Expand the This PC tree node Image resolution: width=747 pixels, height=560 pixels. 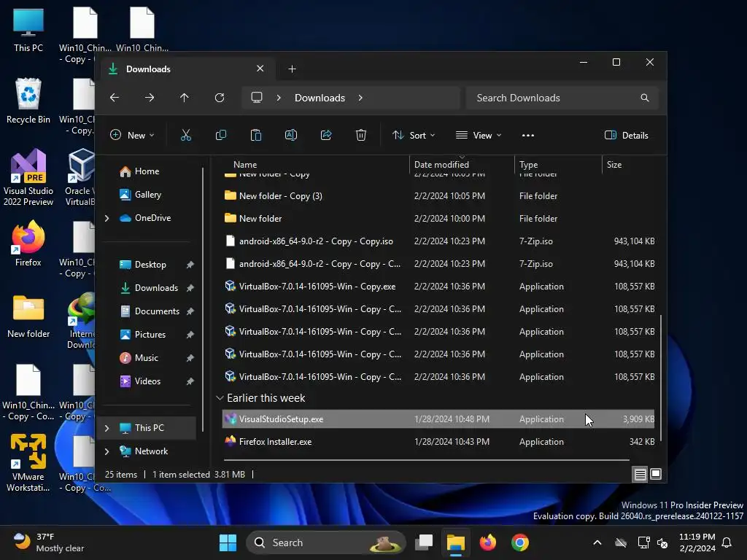pos(107,428)
